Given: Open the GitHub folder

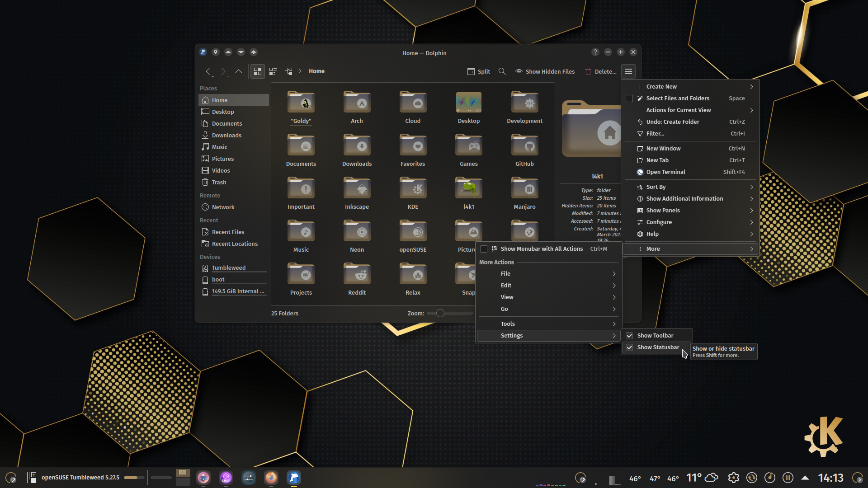Looking at the screenshot, I should (524, 150).
